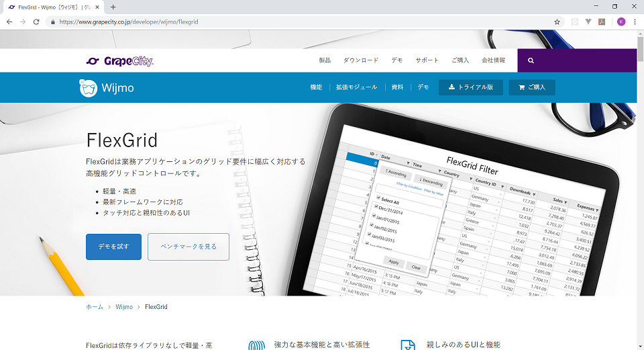Click the 最新フレームワークに対応 bullet text
Viewport: 644px width, 350px height.
[143, 202]
